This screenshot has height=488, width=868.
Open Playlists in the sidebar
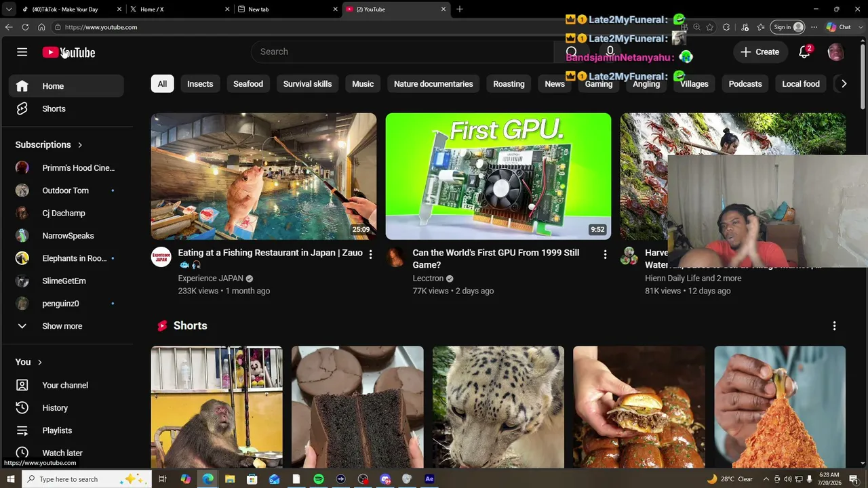[66, 430]
